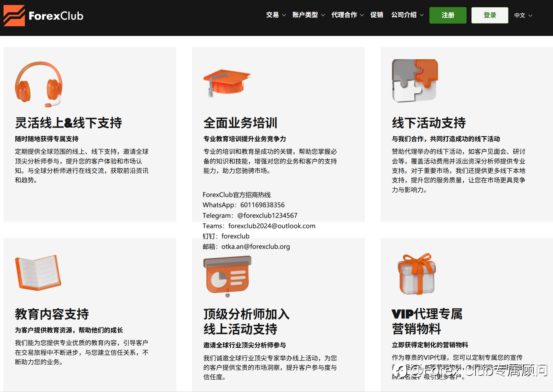Click the open book education icon
The height and width of the screenshot is (392, 553).
(x=38, y=273)
